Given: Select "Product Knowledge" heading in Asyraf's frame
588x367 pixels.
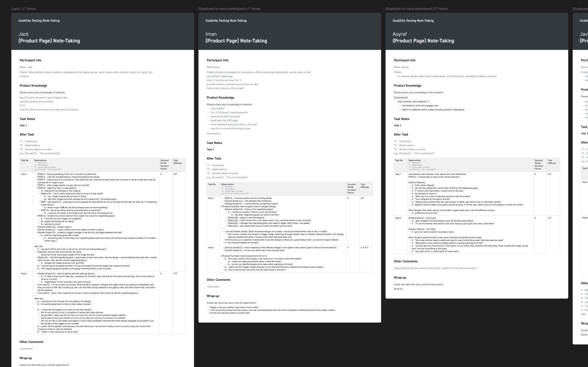Looking at the screenshot, I should 407,86.
